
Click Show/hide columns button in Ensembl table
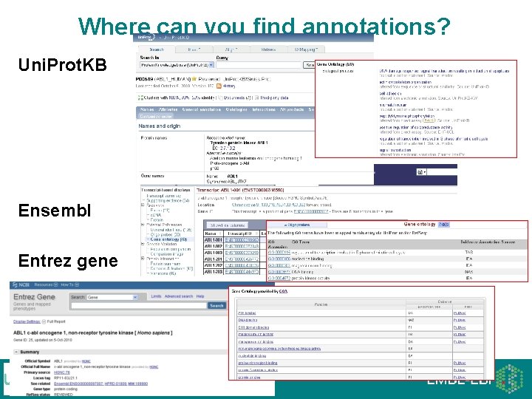[228, 225]
